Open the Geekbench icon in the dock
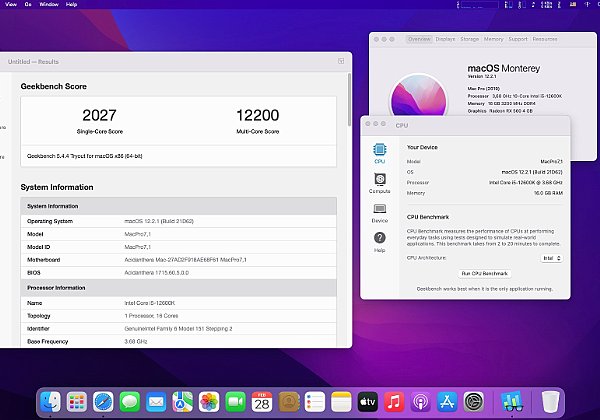Image resolution: width=600 pixels, height=420 pixels. click(x=512, y=402)
